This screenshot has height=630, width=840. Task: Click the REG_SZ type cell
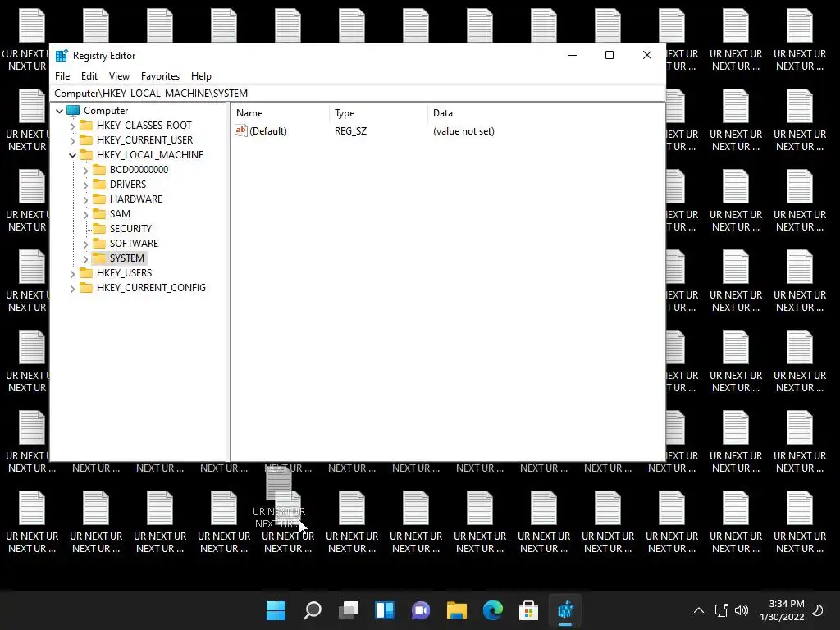tap(350, 130)
